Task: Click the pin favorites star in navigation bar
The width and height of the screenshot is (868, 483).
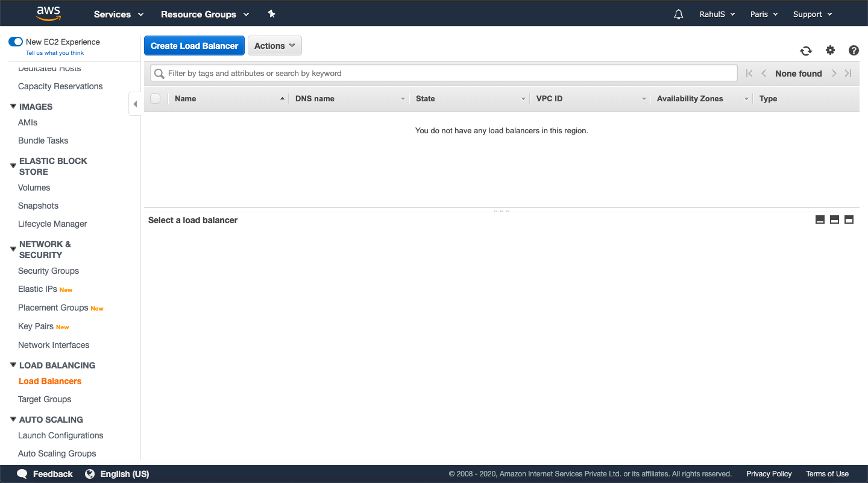Action: pyautogui.click(x=271, y=13)
